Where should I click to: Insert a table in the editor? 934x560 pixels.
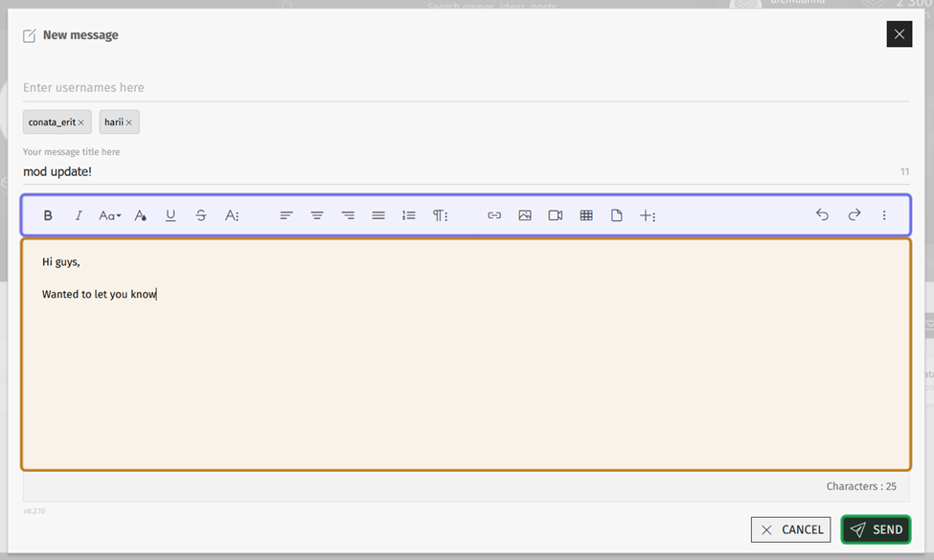pos(586,215)
